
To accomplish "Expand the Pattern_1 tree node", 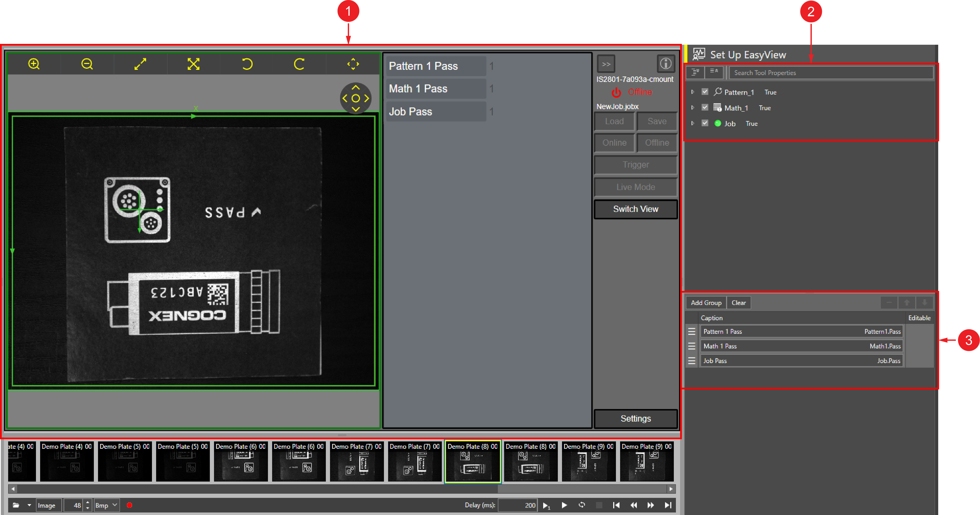I will (693, 92).
